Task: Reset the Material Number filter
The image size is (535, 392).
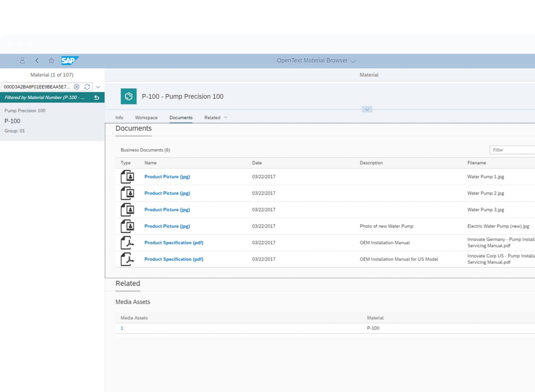Action: click(x=97, y=98)
